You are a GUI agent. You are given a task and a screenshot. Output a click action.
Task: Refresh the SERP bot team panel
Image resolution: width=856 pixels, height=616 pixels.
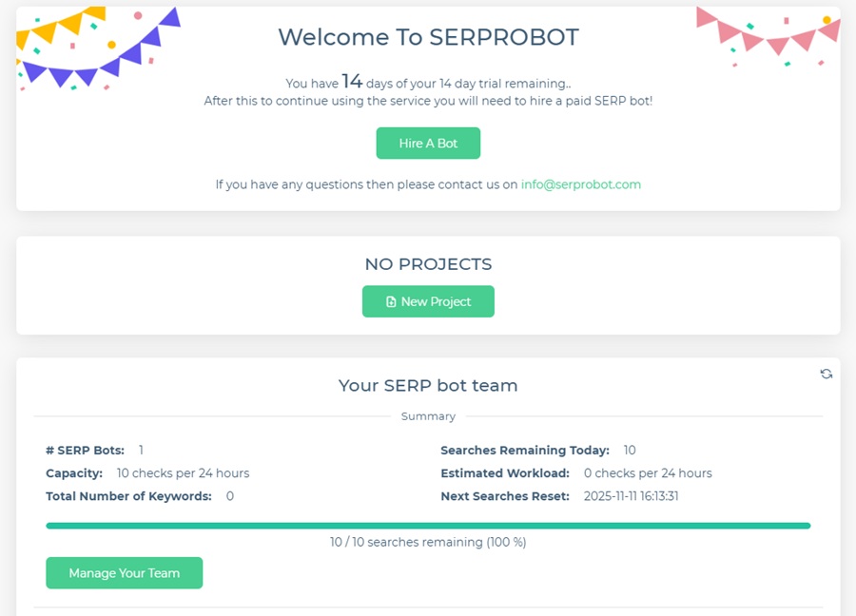coord(827,374)
